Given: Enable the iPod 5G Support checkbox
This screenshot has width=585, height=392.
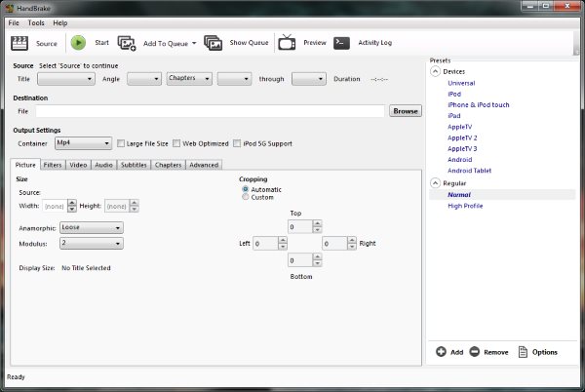Looking at the screenshot, I should (x=237, y=143).
